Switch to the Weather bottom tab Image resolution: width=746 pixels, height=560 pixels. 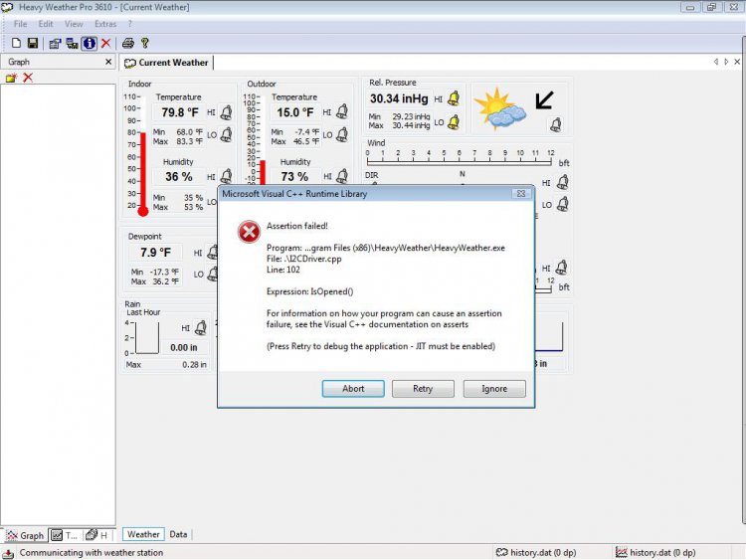(x=143, y=534)
